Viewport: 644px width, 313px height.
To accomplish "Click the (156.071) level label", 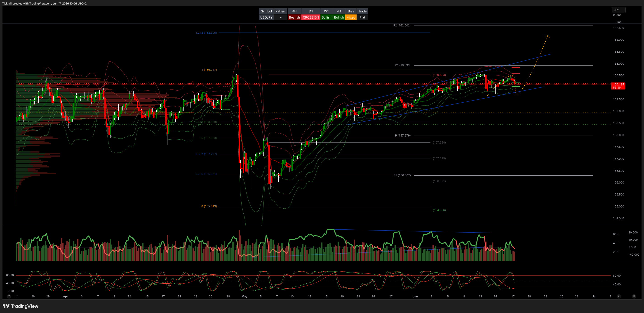I will (439, 181).
